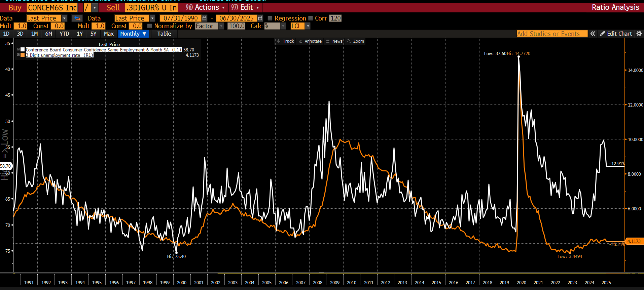Open the first Last Price data dropdown
The width and height of the screenshot is (644, 290).
point(64,18)
